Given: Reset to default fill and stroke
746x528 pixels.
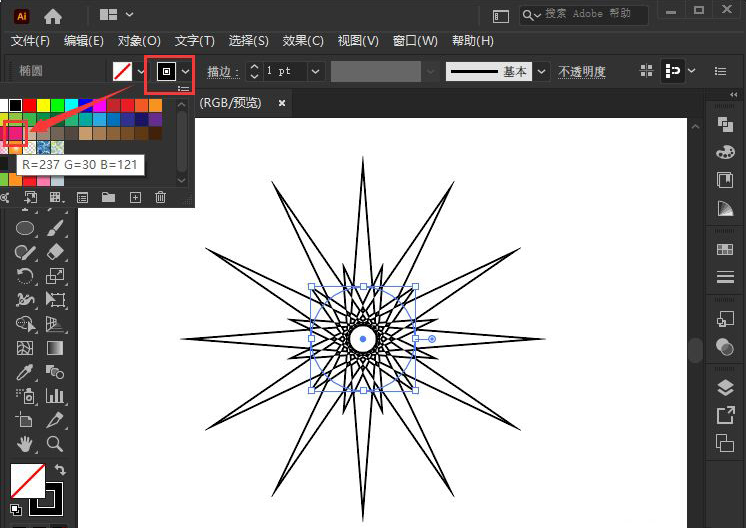Looking at the screenshot, I should 16,510.
